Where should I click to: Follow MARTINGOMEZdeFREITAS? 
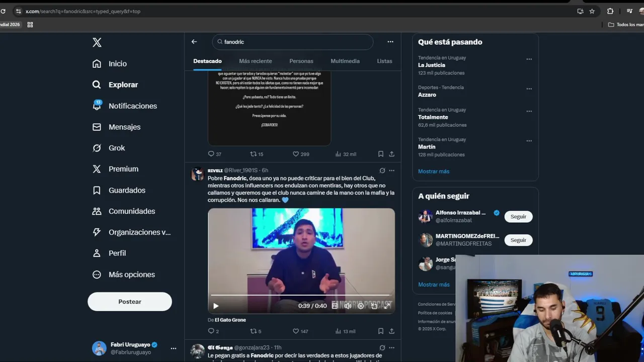[x=518, y=240]
